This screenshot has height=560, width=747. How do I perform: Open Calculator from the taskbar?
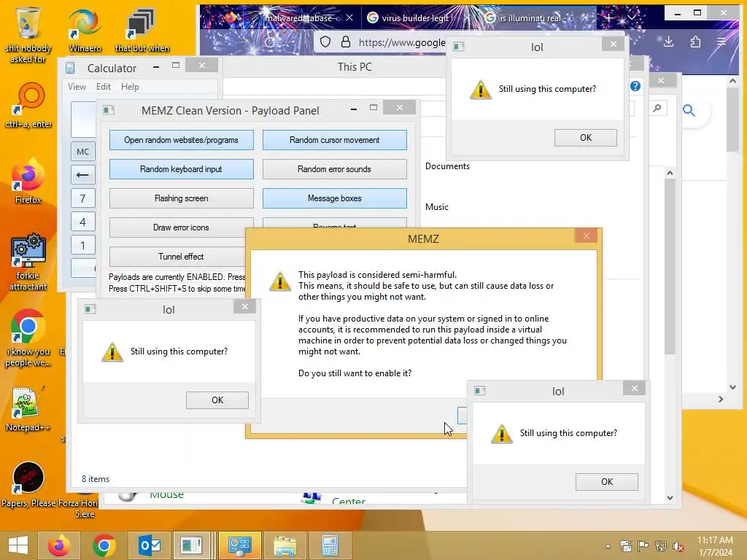[330, 545]
